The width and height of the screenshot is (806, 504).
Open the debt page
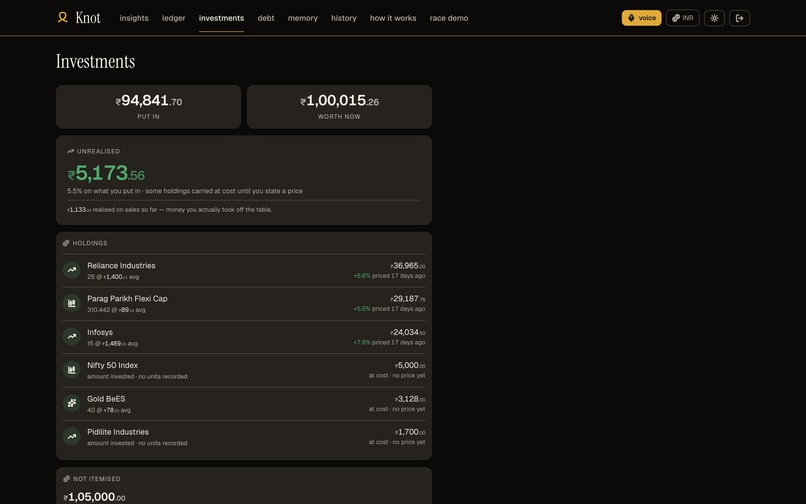266,18
